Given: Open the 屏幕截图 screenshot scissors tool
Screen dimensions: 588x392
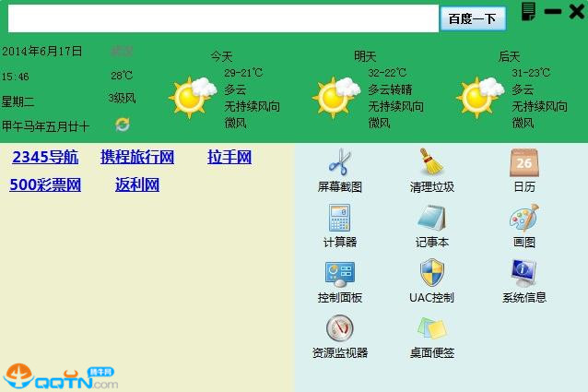Looking at the screenshot, I should [339, 163].
